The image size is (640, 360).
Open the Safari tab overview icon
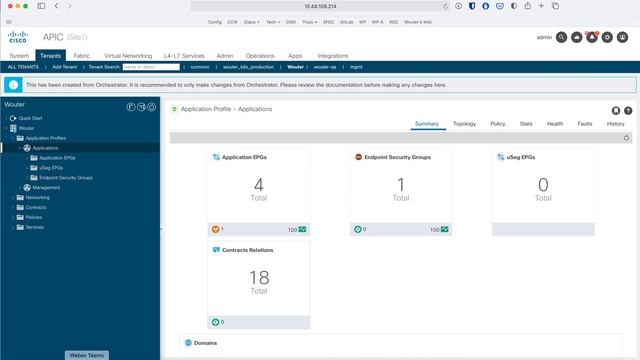(x=555, y=6)
